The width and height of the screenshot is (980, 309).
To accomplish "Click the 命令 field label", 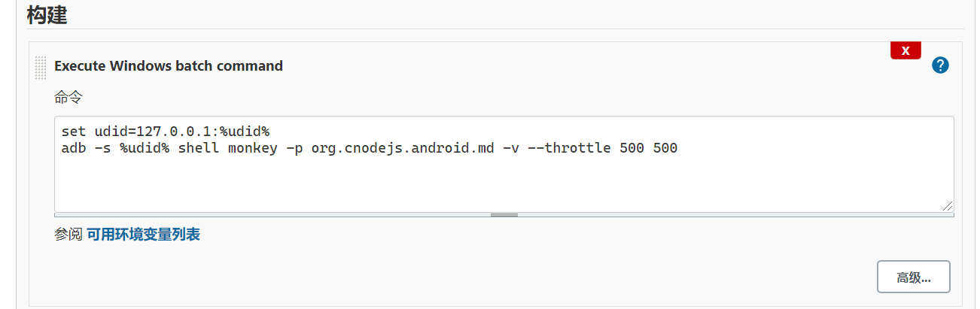I will (68, 97).
